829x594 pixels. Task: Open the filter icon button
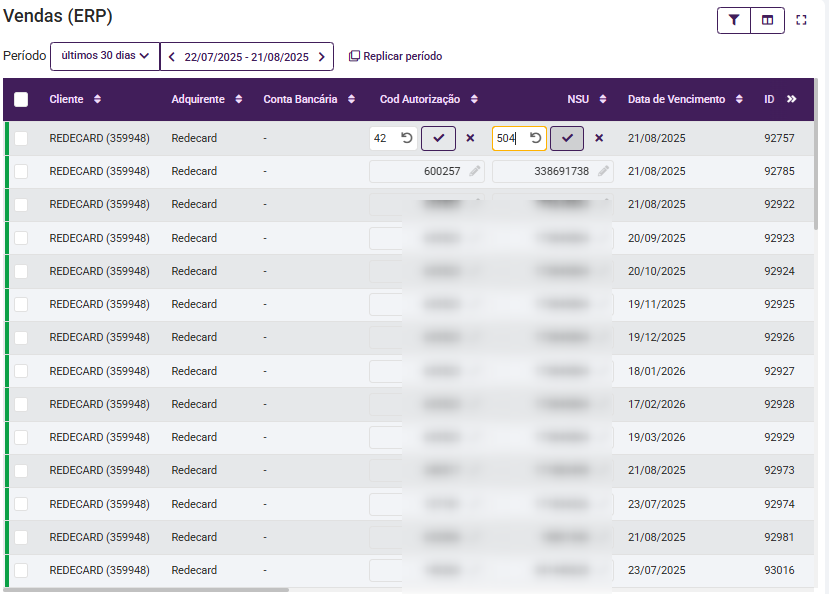tap(733, 20)
